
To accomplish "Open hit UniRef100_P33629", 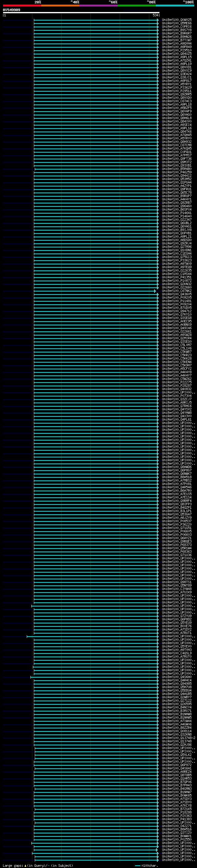I will (x=177, y=88).
